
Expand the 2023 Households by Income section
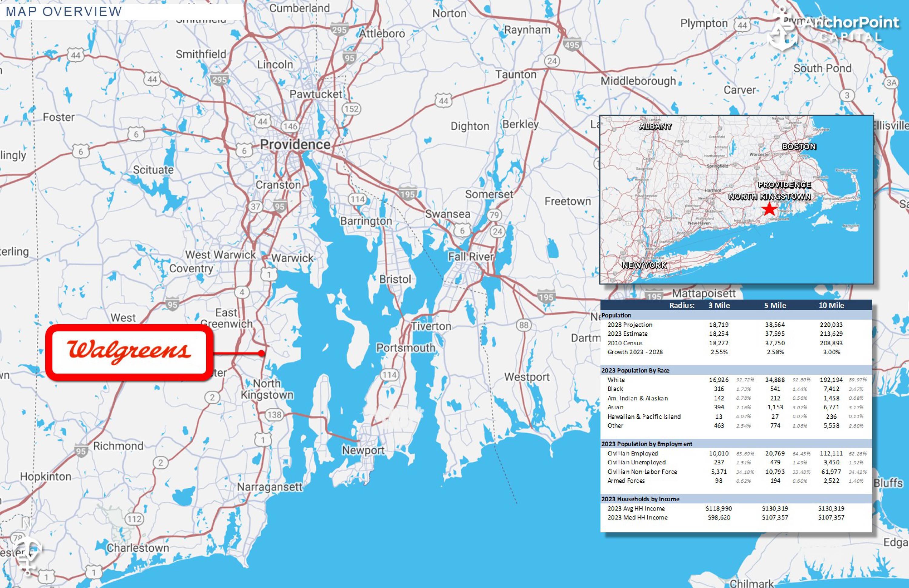pyautogui.click(x=640, y=499)
